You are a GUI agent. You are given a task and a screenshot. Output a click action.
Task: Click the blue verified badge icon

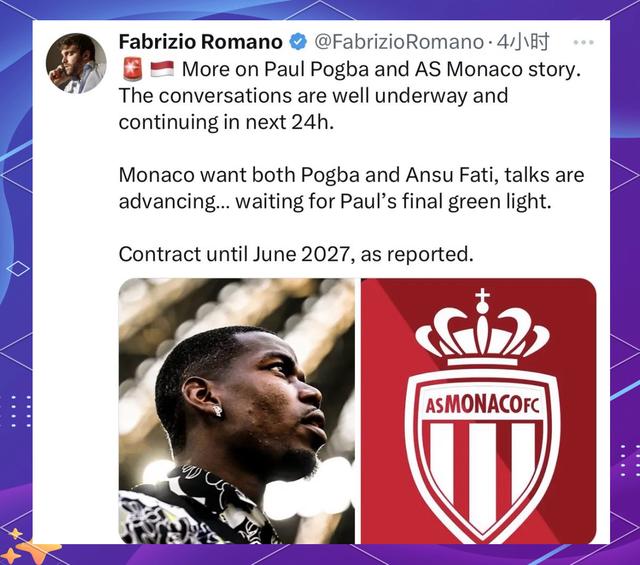[x=298, y=42]
